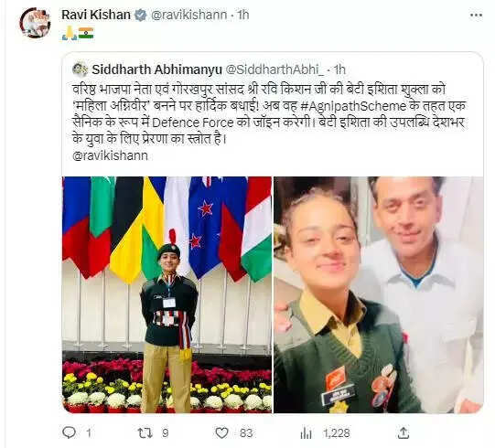Click @ravikishann mention in quoted tweet
495x448 pixels.
(110, 155)
